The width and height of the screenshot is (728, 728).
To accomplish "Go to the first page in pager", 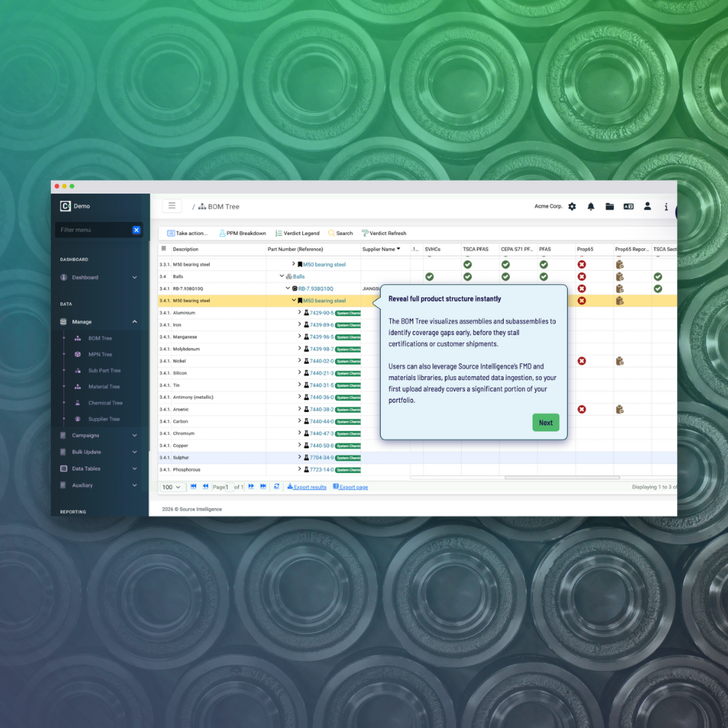I will pos(194,486).
